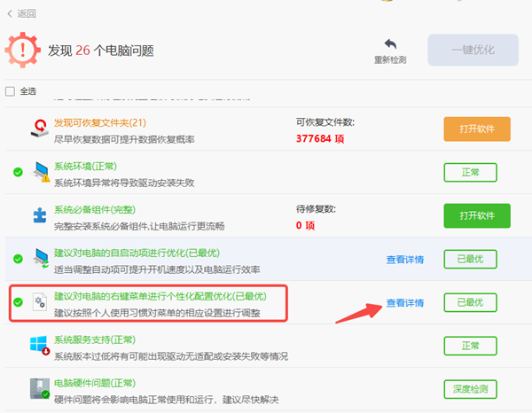Click the 电脑硬件问题 computer case icon
This screenshot has height=413, width=532.
(40, 388)
